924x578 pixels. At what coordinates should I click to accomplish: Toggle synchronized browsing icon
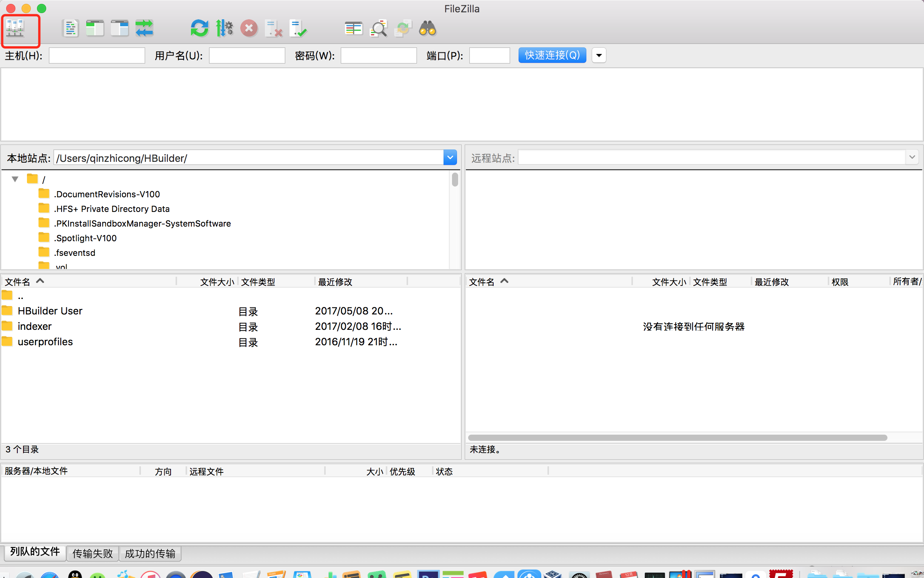tap(403, 29)
